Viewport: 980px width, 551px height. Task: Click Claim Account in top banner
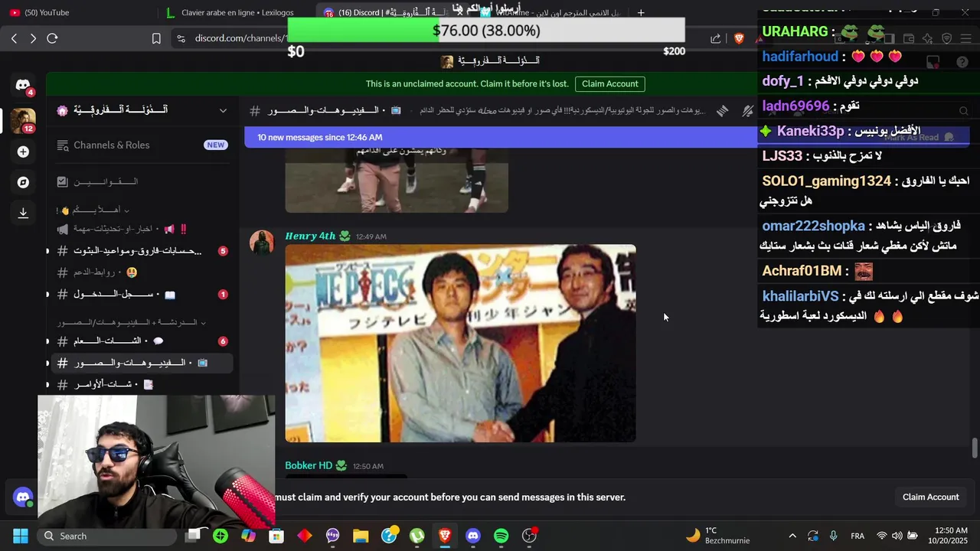609,84
